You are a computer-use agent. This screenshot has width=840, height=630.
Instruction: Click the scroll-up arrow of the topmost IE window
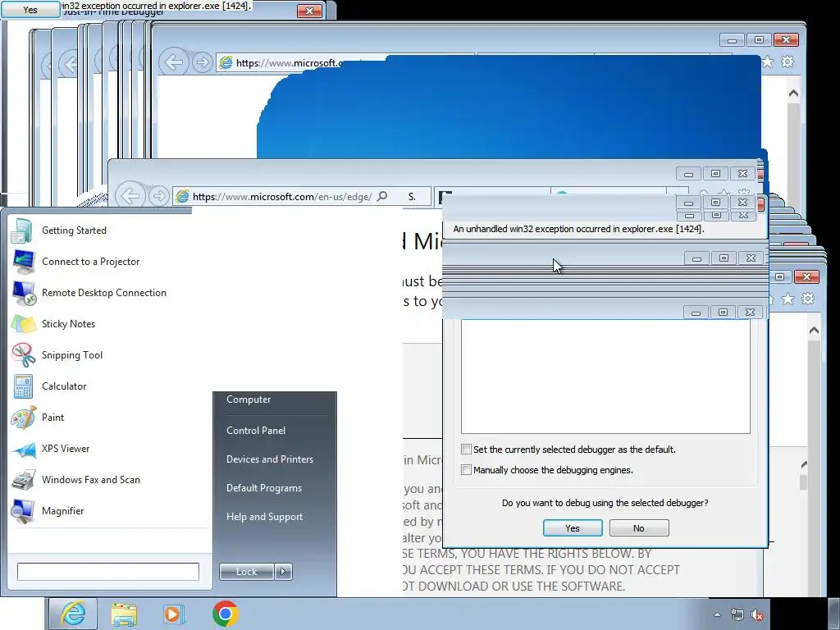[793, 94]
